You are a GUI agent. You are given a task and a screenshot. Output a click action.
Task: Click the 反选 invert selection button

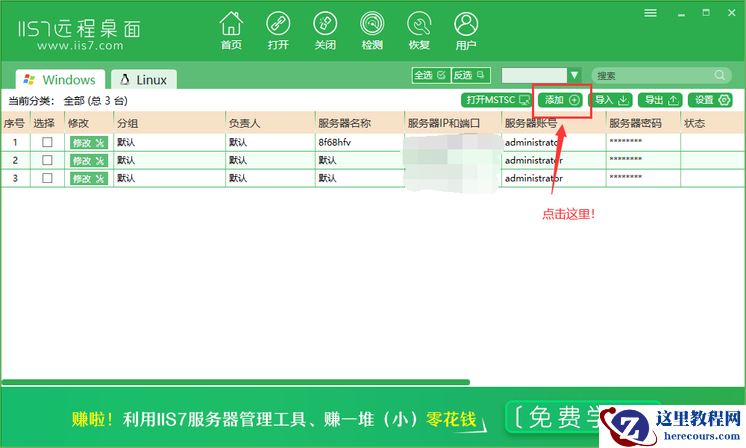[470, 75]
